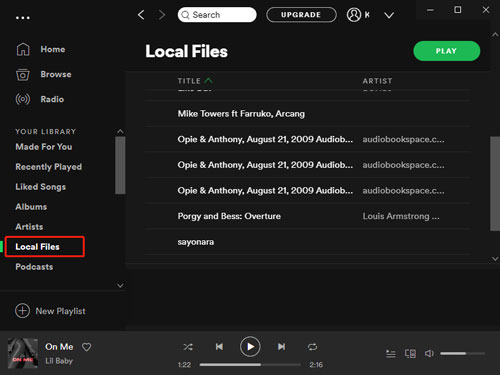
Task: Open Podcasts in library
Action: point(34,267)
